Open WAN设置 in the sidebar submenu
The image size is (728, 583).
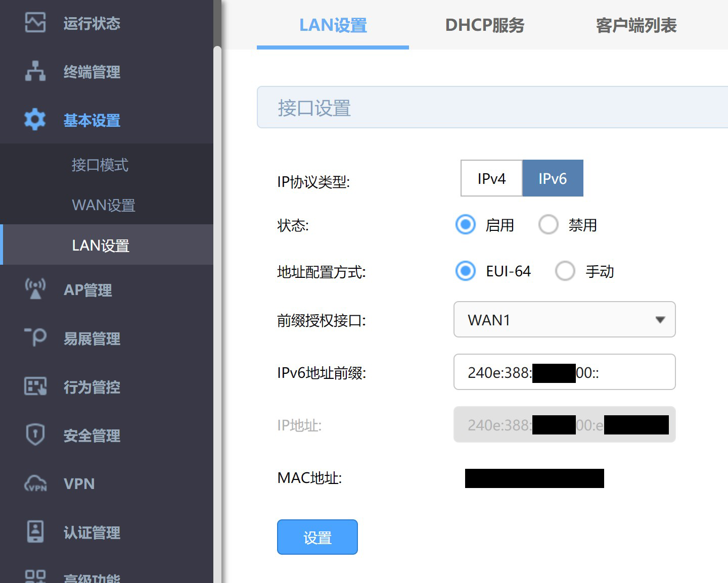[x=104, y=205]
